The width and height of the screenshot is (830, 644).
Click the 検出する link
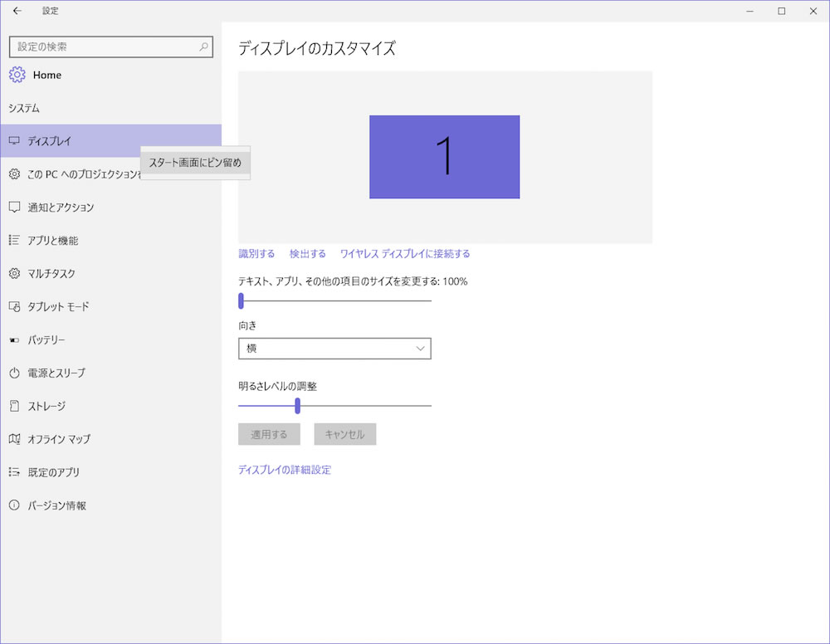point(308,253)
